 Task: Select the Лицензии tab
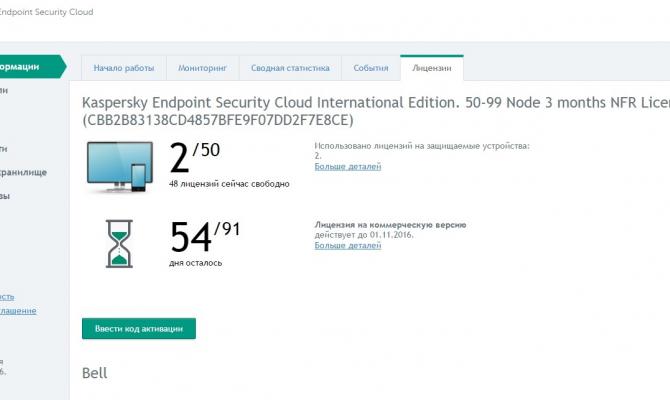click(432, 68)
